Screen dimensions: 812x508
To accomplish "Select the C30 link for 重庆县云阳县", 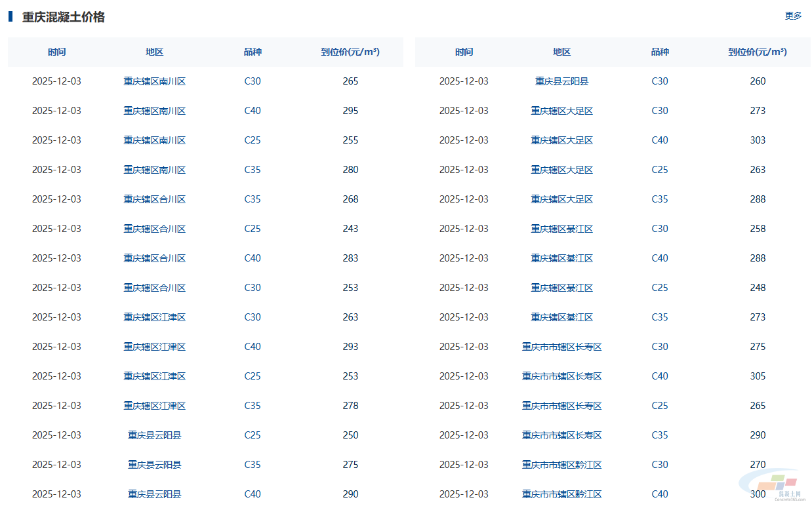I will [660, 81].
